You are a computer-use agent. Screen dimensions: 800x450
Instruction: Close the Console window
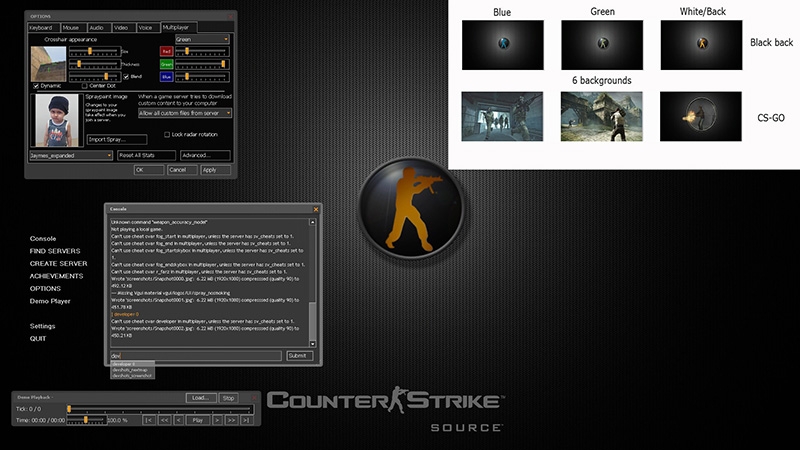(x=316, y=209)
